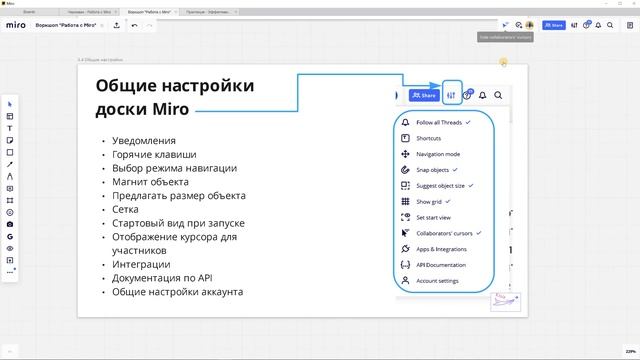Click 'Apps & Integrations' in slide menu
640x360 pixels.
tap(441, 249)
